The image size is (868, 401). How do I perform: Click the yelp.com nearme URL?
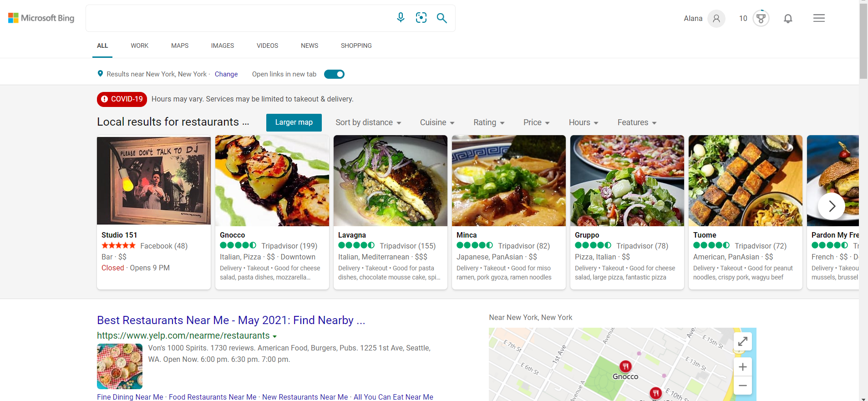pyautogui.click(x=183, y=335)
